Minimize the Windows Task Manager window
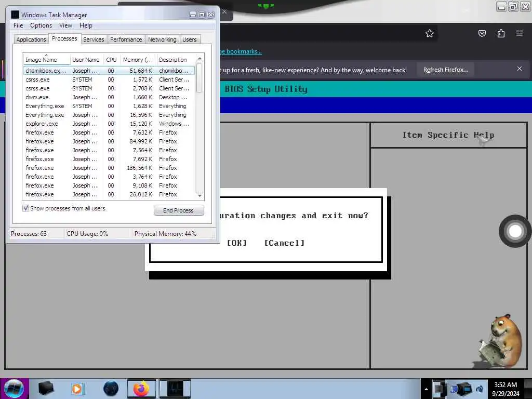Viewport: 532px width, 399px height. (193, 15)
